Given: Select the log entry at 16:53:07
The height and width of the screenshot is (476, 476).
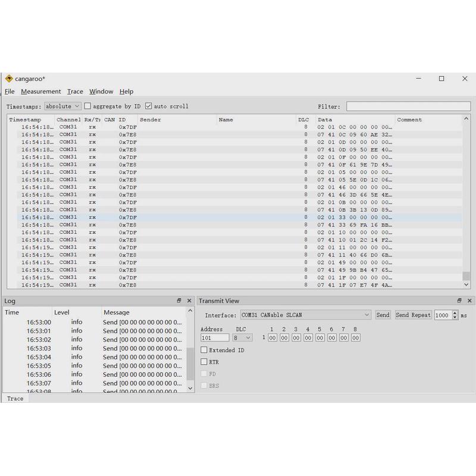Looking at the screenshot, I should (95, 383).
